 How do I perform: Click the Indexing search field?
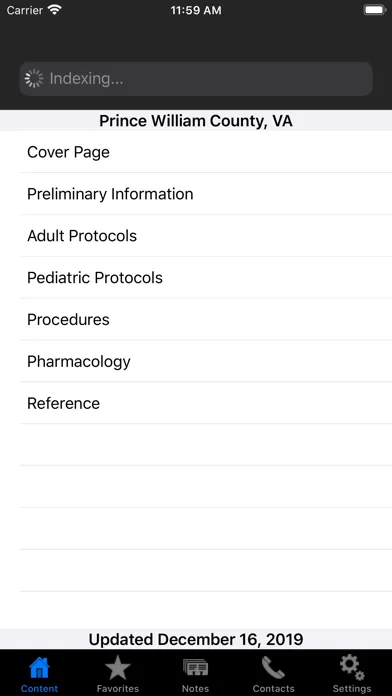pyautogui.click(x=196, y=79)
